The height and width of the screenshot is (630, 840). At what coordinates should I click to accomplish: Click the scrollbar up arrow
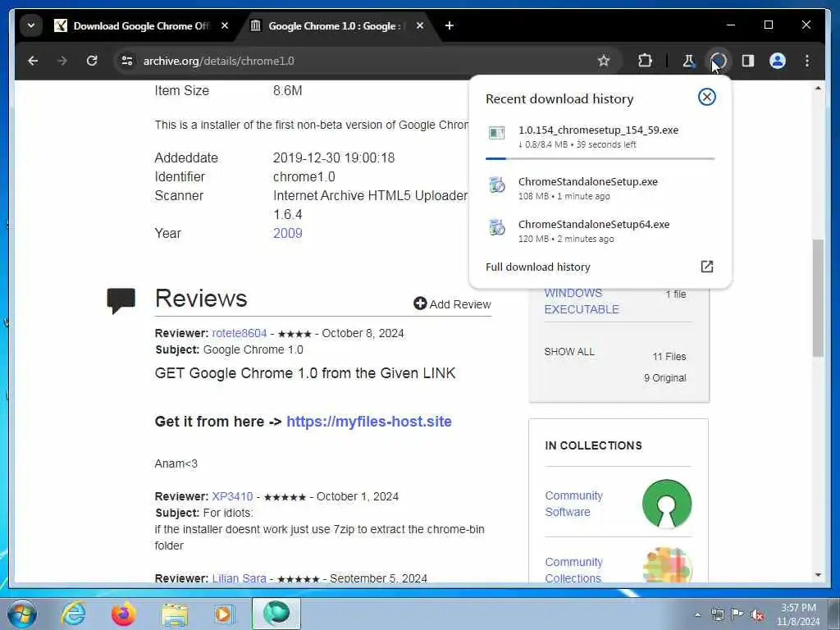point(818,88)
